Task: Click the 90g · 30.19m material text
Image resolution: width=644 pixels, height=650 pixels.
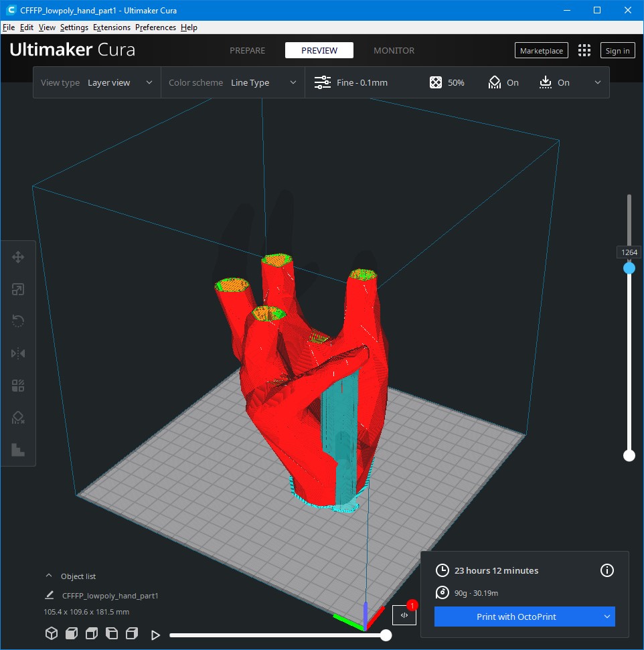Action: point(476,593)
